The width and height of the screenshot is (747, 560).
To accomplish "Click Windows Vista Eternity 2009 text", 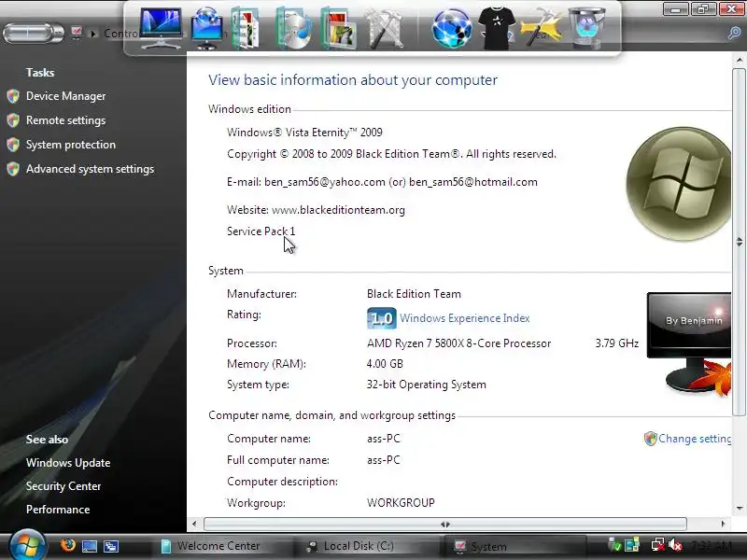I will point(304,133).
